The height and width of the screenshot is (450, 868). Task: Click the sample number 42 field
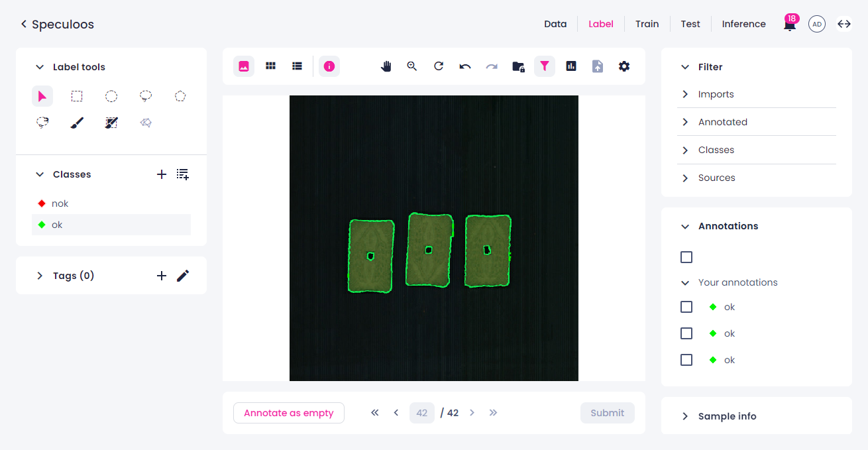tap(422, 413)
